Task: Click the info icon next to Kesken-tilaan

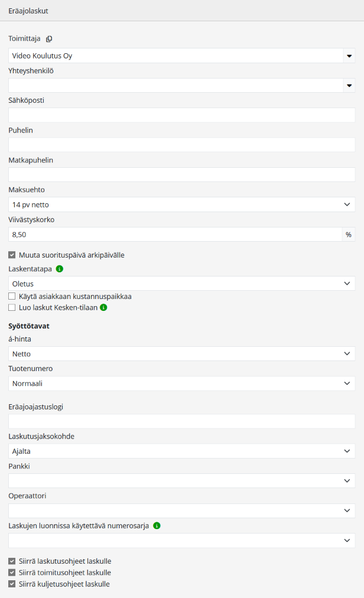Action: coord(103,307)
